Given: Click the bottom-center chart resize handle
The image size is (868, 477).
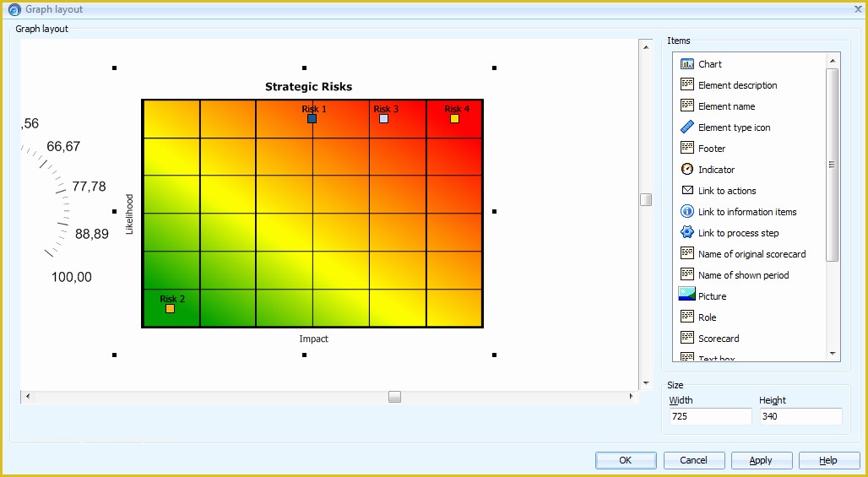Looking at the screenshot, I should 304,355.
